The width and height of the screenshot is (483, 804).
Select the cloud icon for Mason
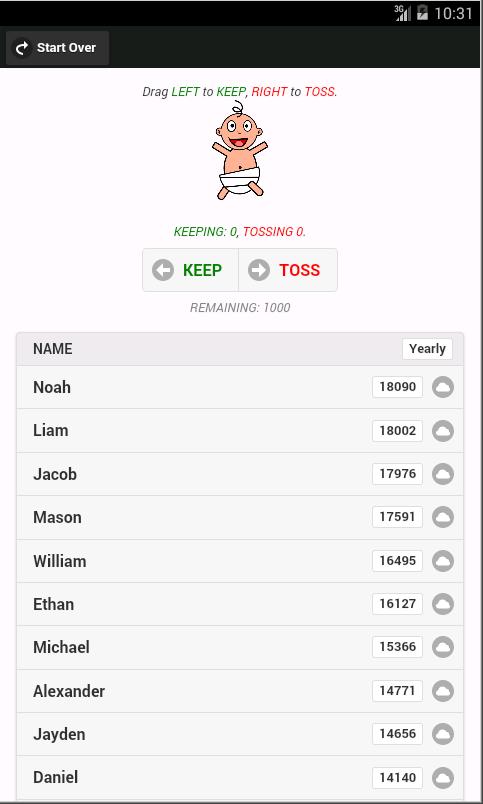tap(443, 517)
